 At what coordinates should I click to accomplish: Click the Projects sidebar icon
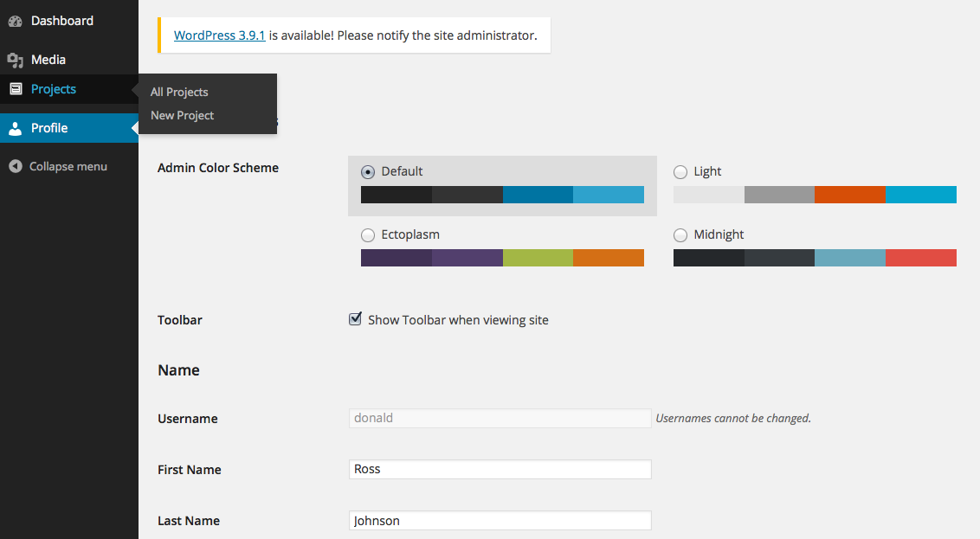pyautogui.click(x=15, y=88)
